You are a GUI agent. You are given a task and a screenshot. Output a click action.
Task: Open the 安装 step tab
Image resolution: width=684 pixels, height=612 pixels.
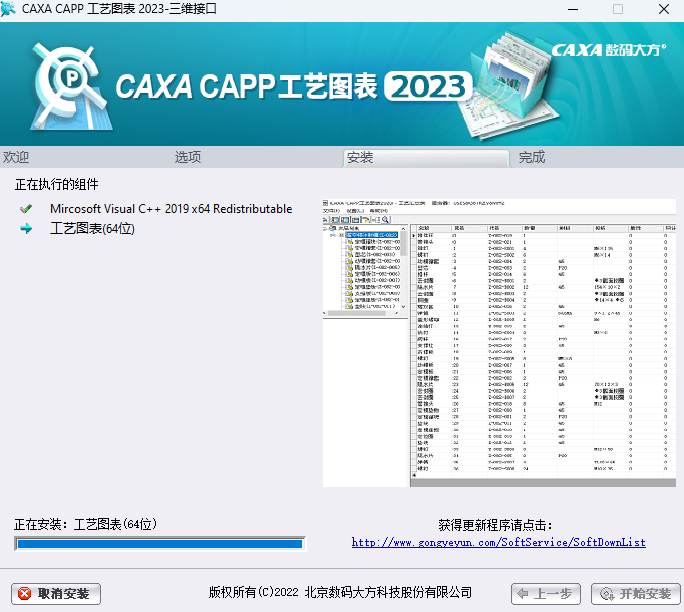[x=359, y=157]
